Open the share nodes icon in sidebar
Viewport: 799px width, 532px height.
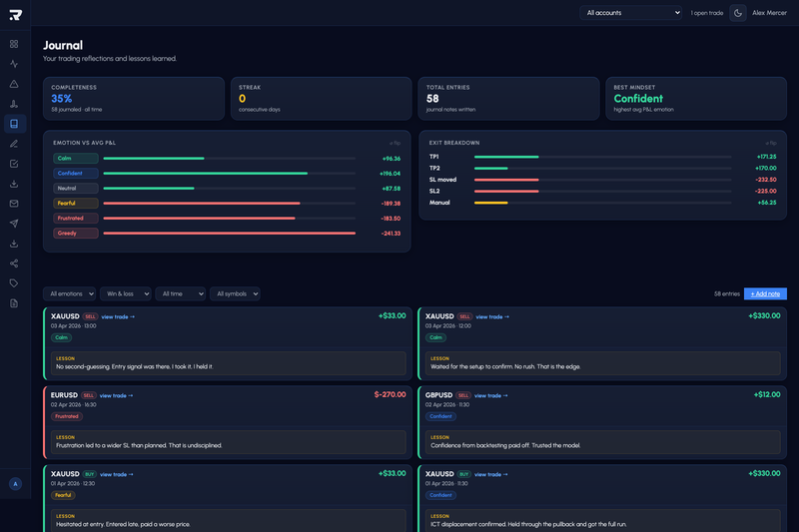(x=14, y=264)
